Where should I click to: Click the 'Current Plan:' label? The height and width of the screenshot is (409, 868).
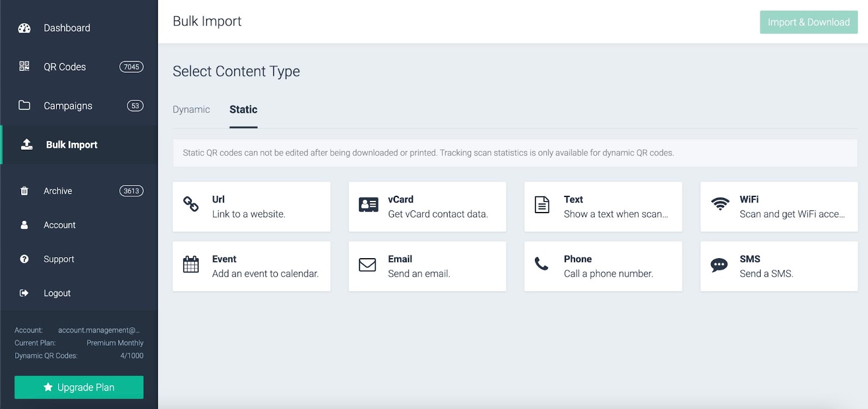point(35,343)
